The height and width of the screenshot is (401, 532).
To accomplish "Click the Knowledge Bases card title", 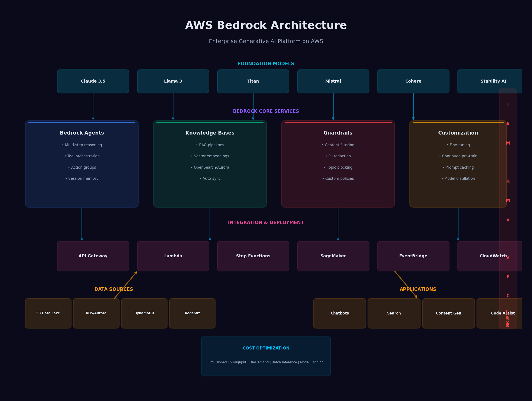I will pyautogui.click(x=210, y=133).
